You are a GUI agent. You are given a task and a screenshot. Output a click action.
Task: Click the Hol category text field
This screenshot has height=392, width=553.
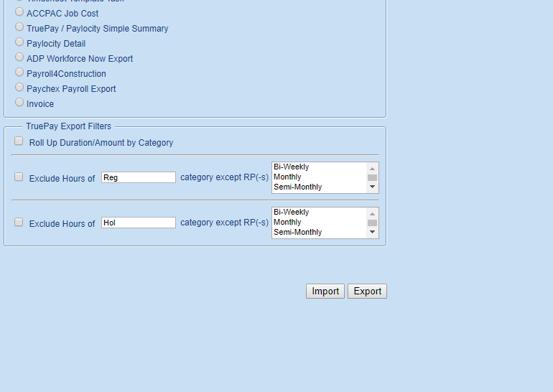pos(138,223)
